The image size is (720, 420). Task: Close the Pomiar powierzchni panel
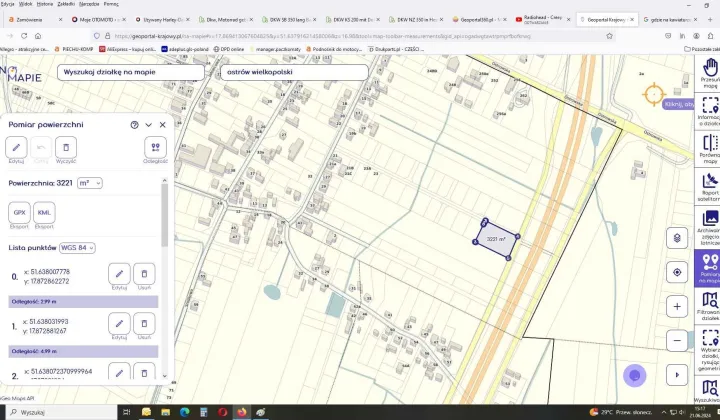[161, 125]
